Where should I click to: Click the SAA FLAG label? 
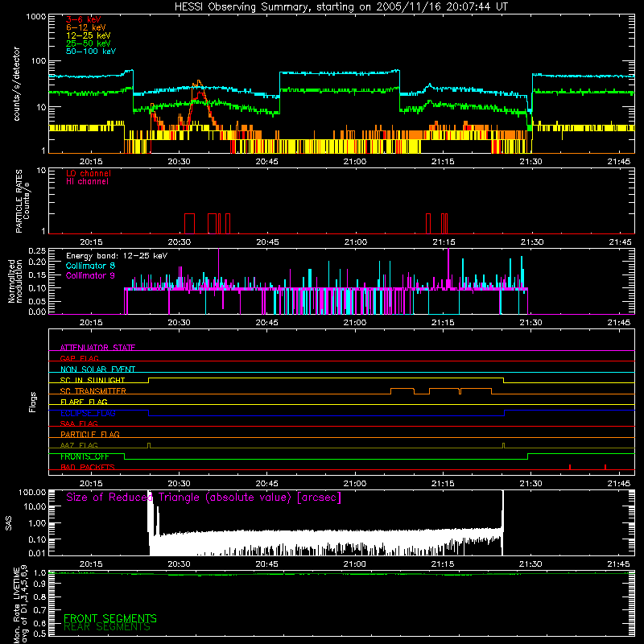pos(79,423)
